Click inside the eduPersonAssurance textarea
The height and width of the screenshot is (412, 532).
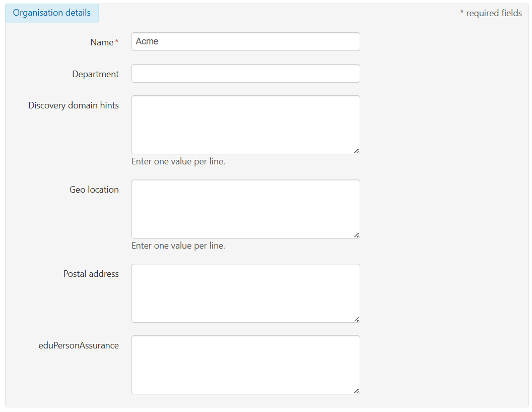pos(246,365)
